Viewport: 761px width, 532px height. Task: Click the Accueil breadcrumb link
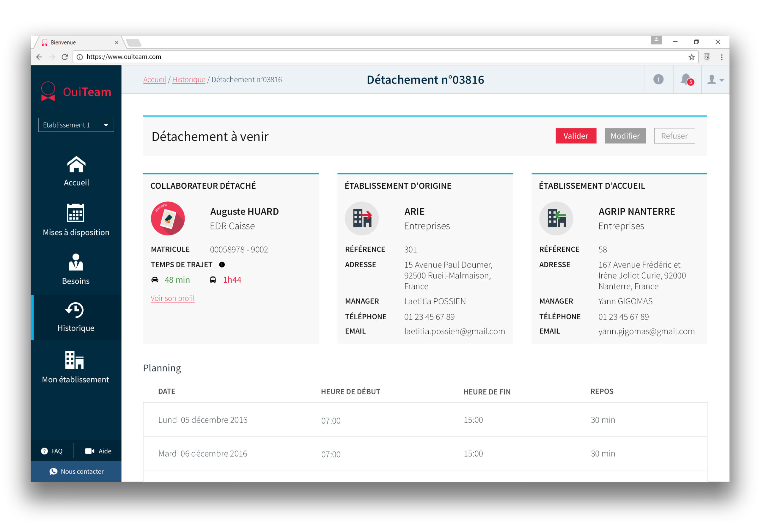155,80
